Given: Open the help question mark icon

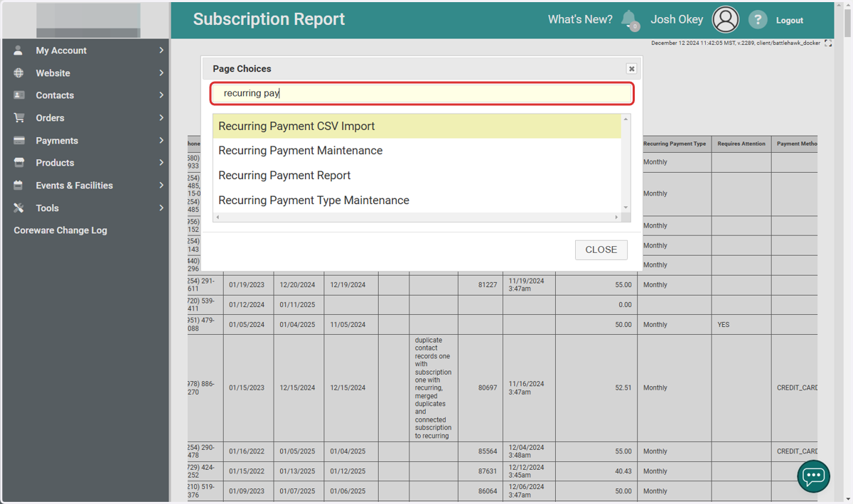Looking at the screenshot, I should [x=758, y=20].
